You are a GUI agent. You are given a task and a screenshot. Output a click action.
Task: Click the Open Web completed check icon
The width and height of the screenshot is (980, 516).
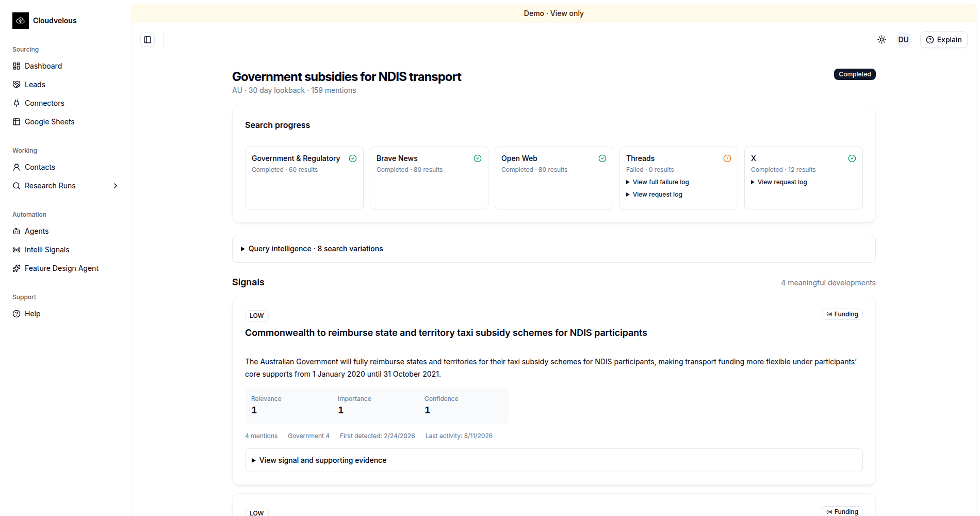(602, 158)
